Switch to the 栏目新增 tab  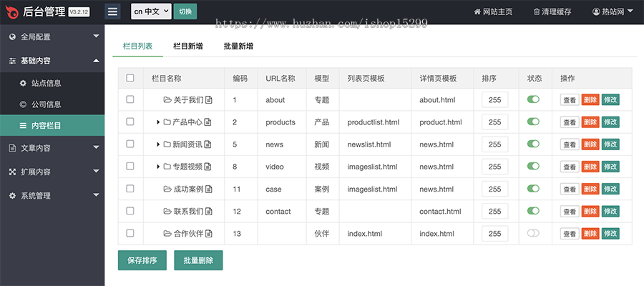click(x=187, y=46)
